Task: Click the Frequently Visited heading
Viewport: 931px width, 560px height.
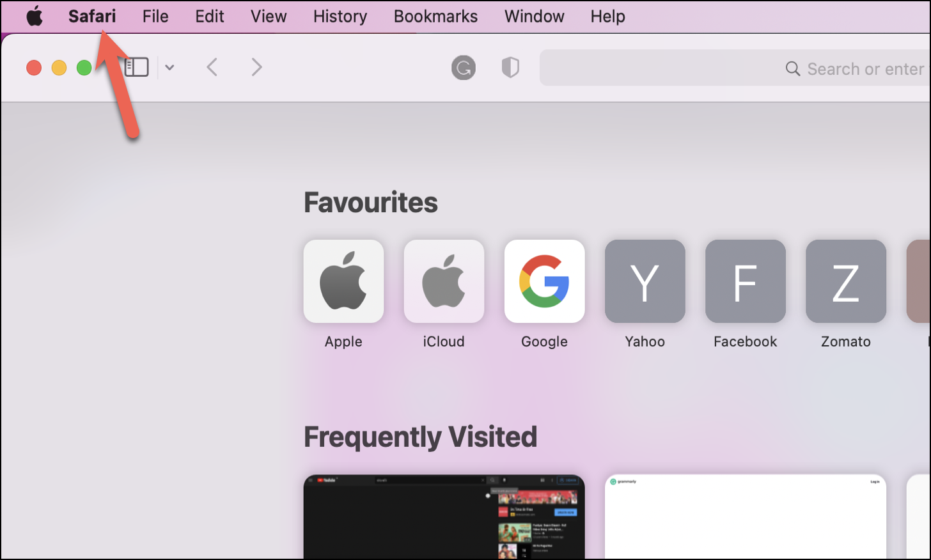Action: point(420,437)
